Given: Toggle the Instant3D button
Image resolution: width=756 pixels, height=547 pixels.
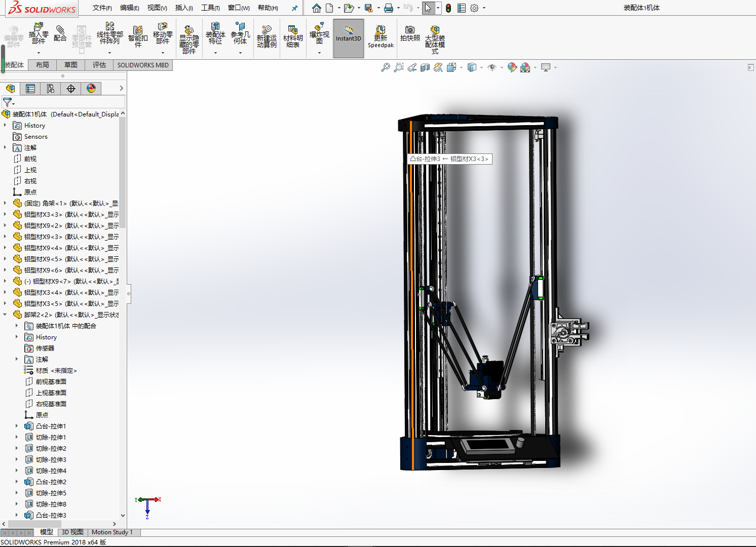Looking at the screenshot, I should tap(349, 38).
